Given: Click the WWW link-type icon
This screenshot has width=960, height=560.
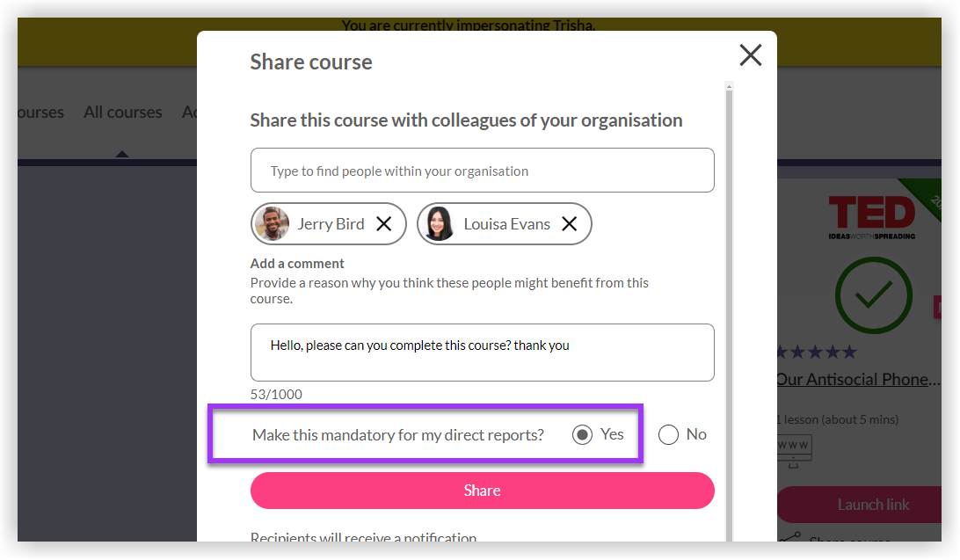Looking at the screenshot, I should coord(795,447).
